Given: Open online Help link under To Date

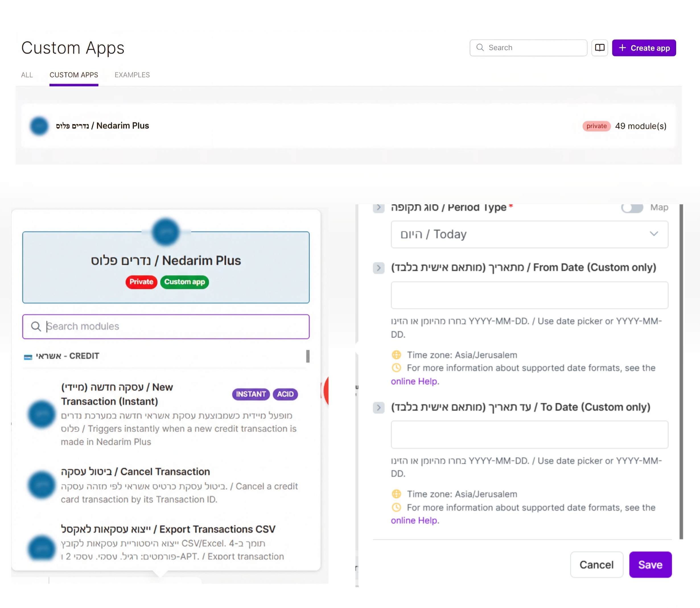Looking at the screenshot, I should 414,520.
